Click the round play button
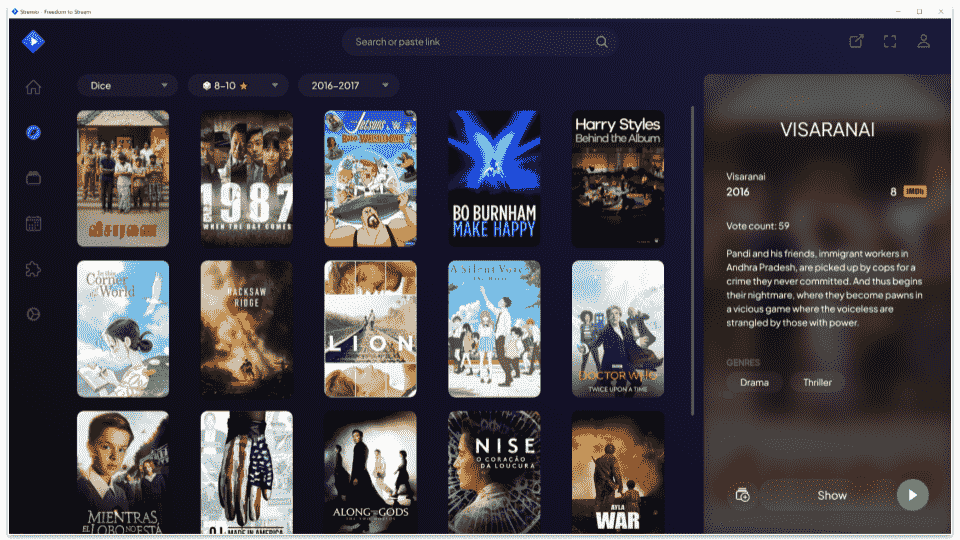Viewport: 960px width, 540px height. [912, 495]
